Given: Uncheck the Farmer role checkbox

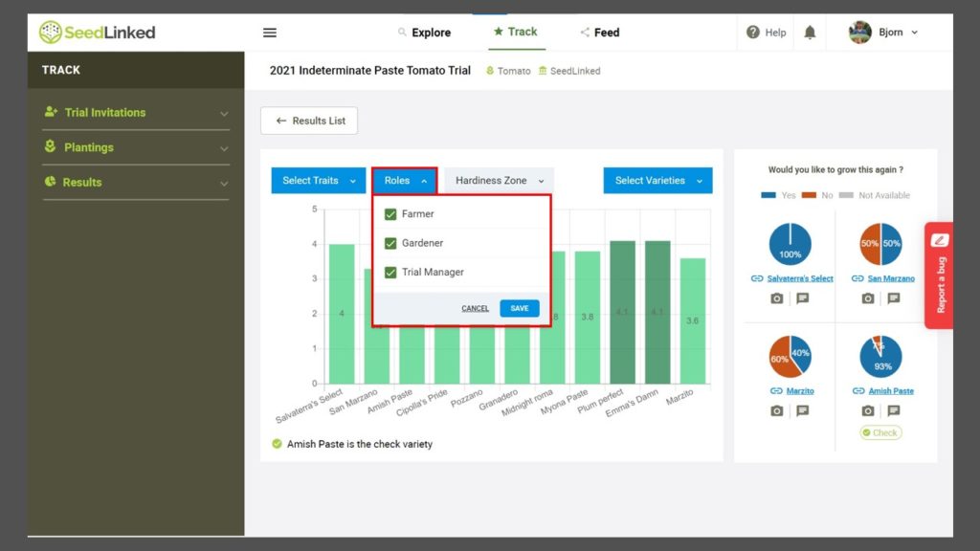Looking at the screenshot, I should pyautogui.click(x=390, y=214).
